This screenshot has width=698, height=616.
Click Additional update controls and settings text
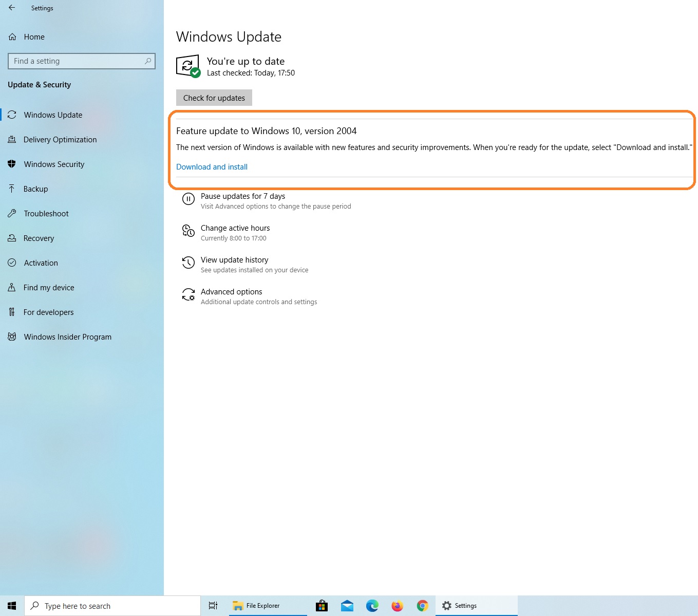point(259,302)
